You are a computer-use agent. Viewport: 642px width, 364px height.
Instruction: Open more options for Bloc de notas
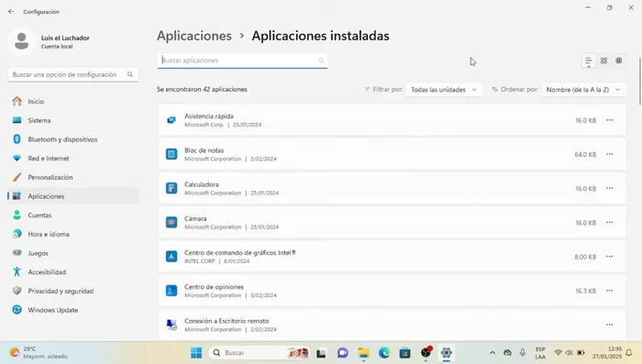609,154
